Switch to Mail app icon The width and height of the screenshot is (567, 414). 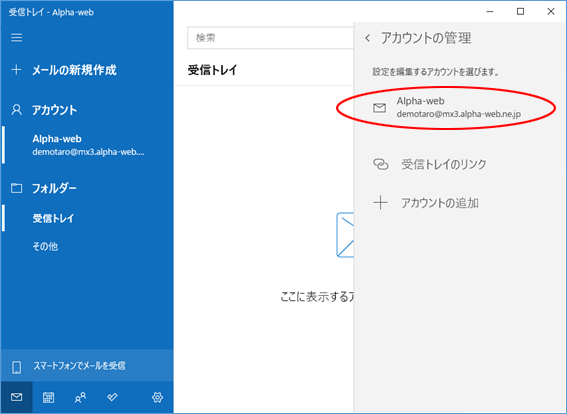point(17,397)
